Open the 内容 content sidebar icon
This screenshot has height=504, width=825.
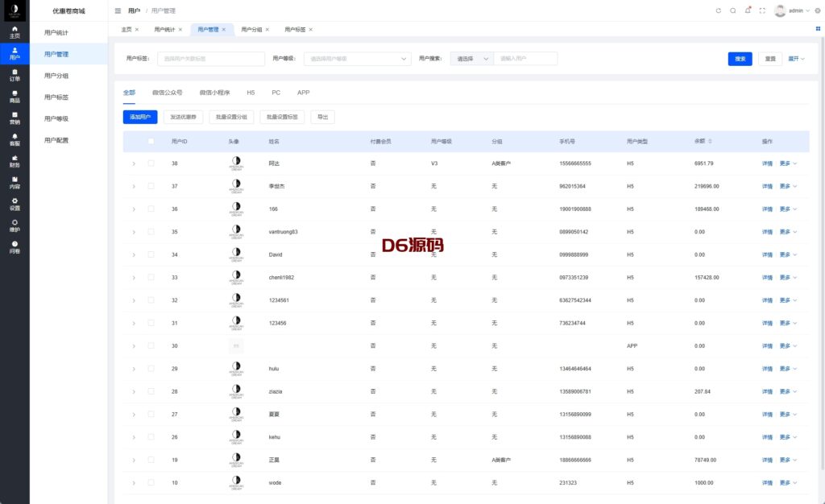coord(15,183)
